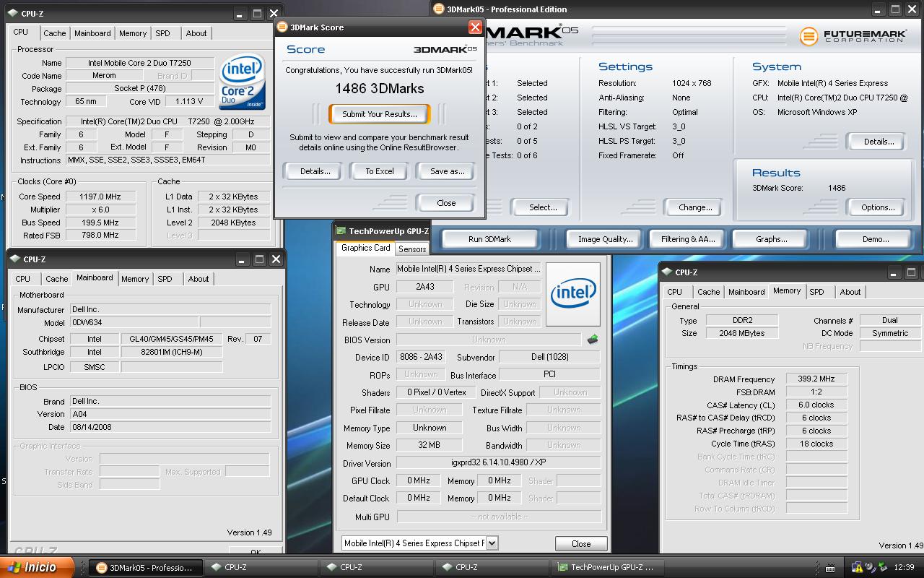Launch the Demo in 3DMark05
The height and width of the screenshot is (578, 924).
click(x=875, y=239)
